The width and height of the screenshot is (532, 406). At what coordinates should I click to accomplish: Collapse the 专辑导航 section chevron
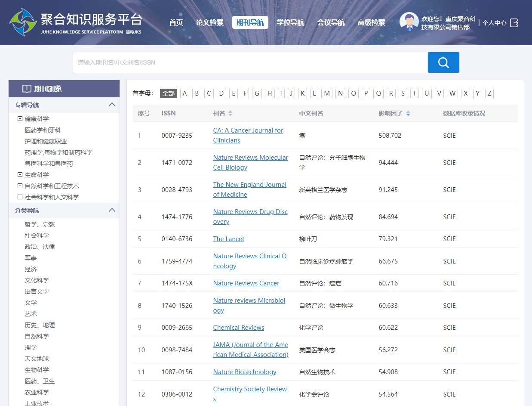pyautogui.click(x=112, y=105)
